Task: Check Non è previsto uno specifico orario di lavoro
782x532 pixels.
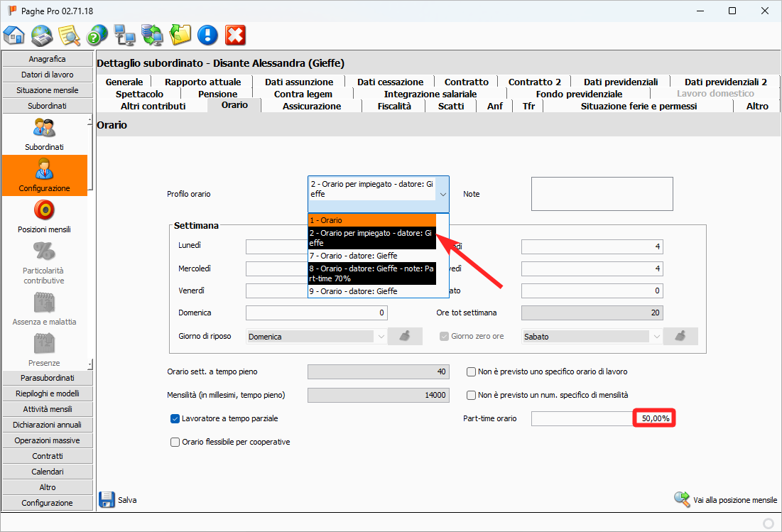Action: (x=471, y=371)
